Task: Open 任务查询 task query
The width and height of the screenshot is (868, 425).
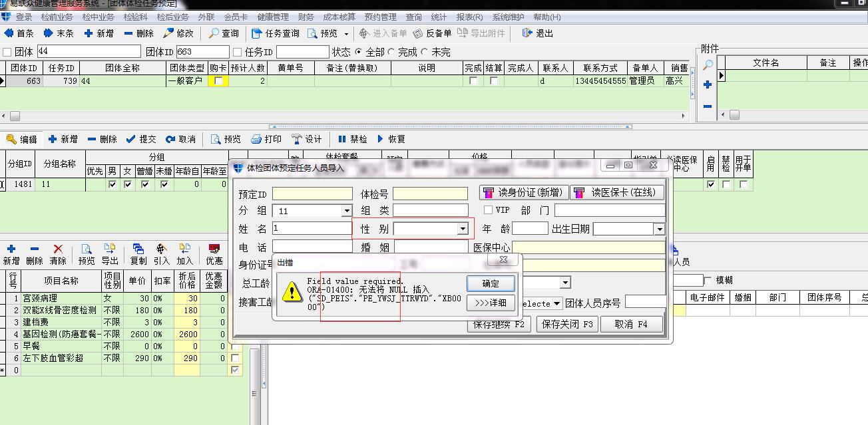Action: tap(276, 33)
